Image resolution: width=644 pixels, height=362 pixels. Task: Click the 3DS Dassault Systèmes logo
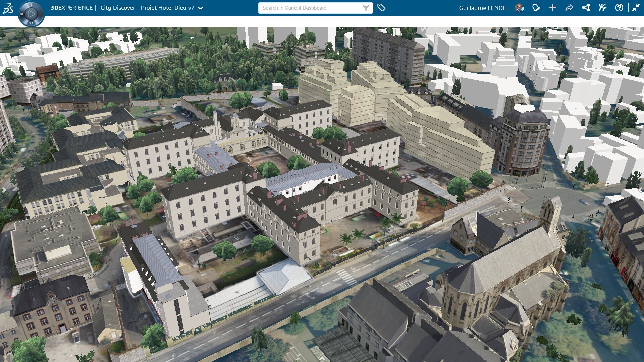click(x=8, y=8)
